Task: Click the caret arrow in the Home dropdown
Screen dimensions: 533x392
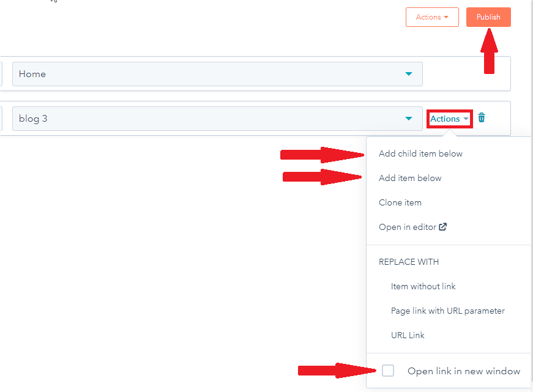Action: (409, 74)
